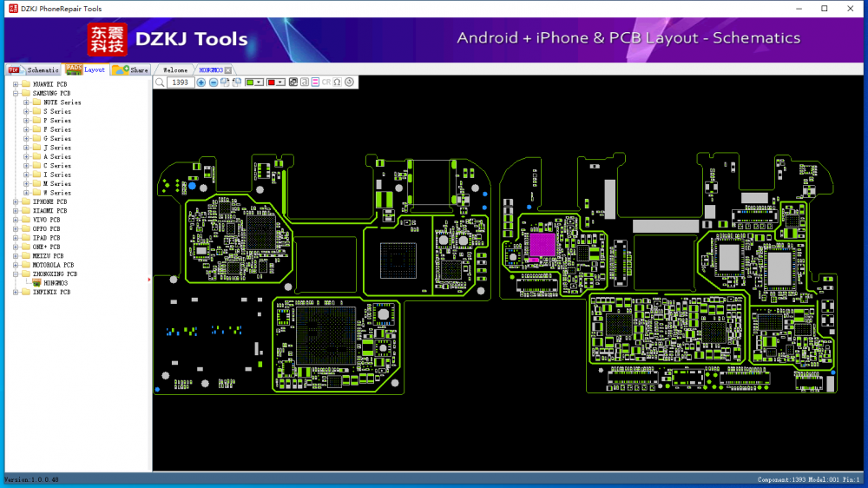Switch to the Share tab
868x488 pixels.
pyautogui.click(x=131, y=69)
